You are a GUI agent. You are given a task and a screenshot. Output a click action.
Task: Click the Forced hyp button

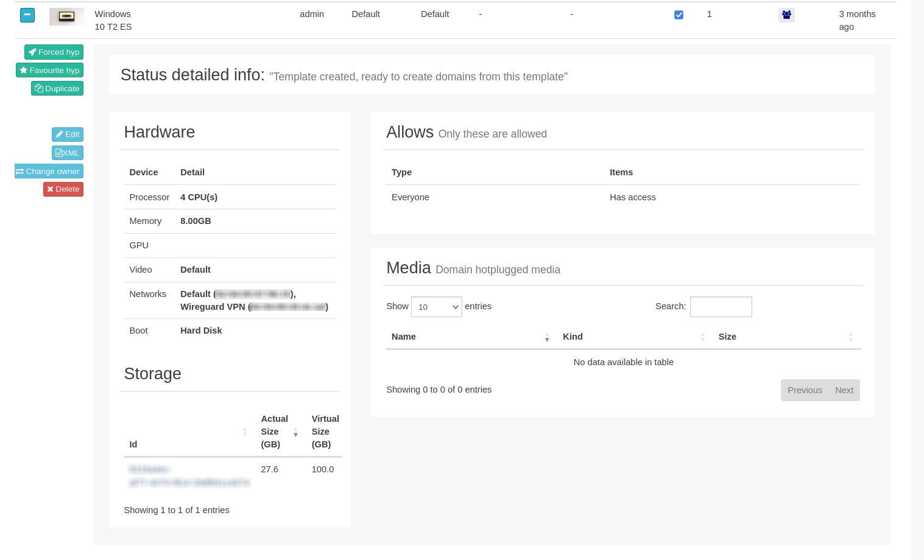click(x=54, y=52)
